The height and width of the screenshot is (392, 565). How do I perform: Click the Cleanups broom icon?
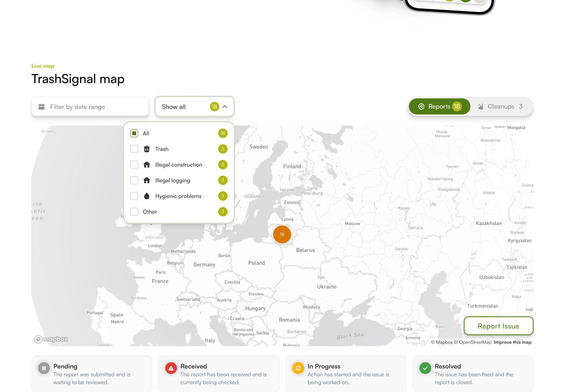(480, 106)
